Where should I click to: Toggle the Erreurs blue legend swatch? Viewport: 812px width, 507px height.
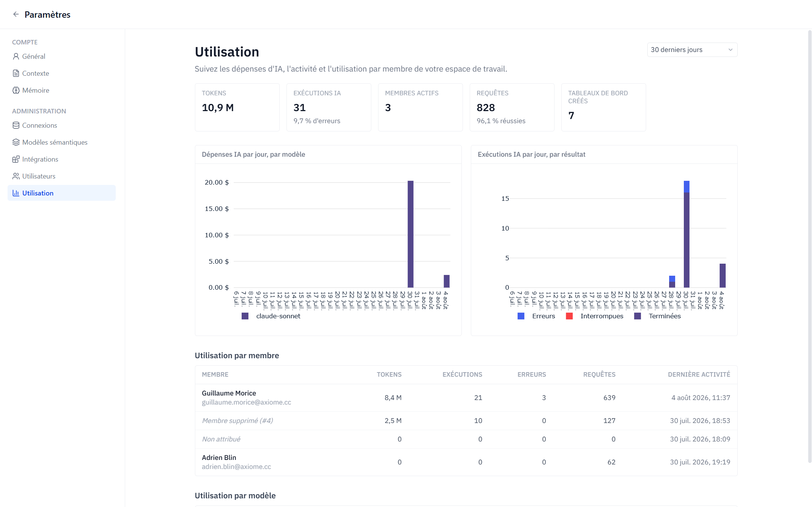pos(521,316)
